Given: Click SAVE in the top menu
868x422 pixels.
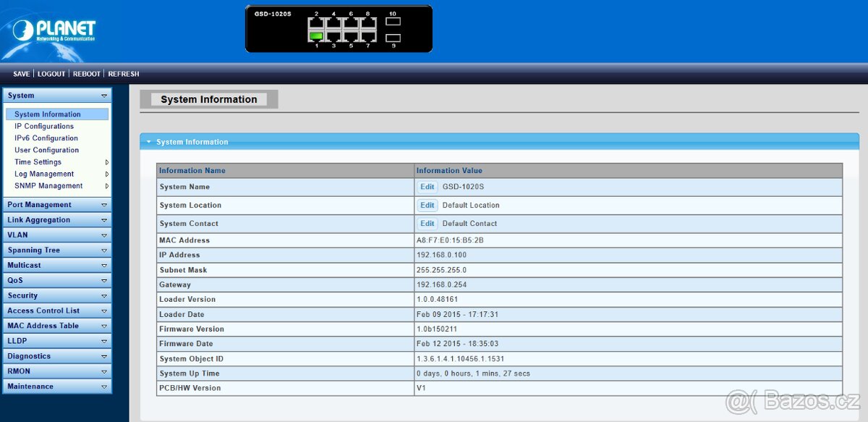Looking at the screenshot, I should pyautogui.click(x=21, y=73).
